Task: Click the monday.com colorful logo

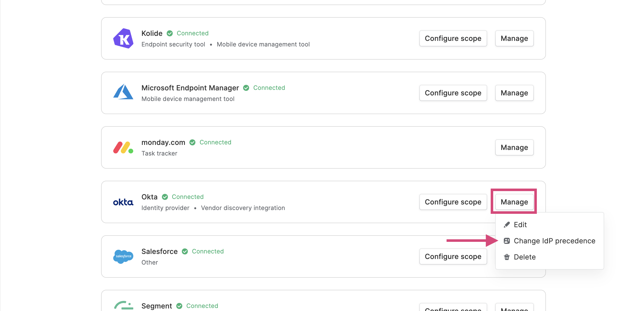Action: tap(123, 147)
